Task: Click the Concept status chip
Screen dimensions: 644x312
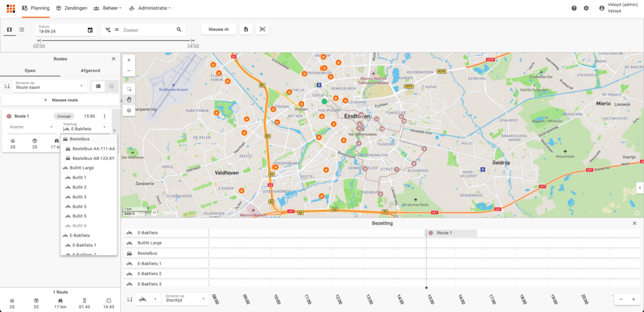Action: 64,116
